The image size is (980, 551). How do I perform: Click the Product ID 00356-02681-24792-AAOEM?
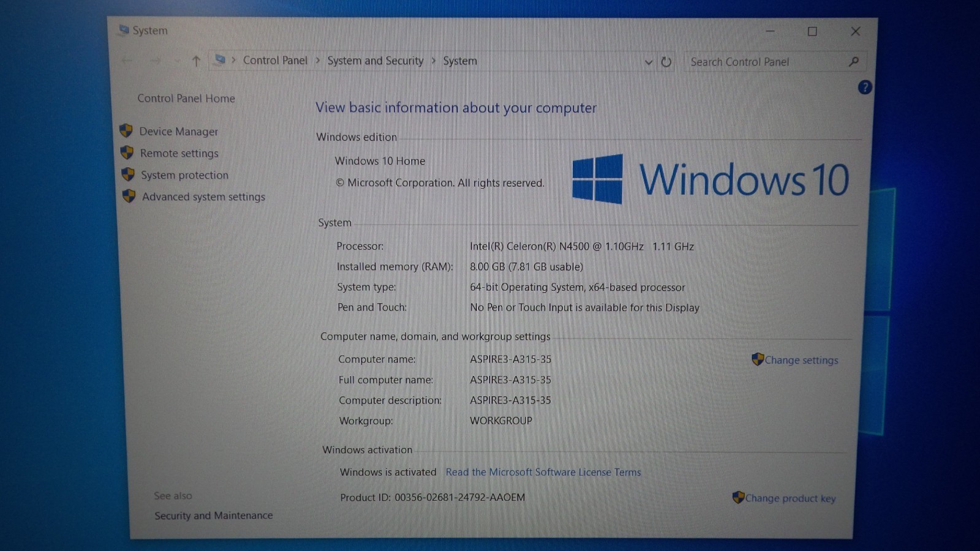[432, 497]
